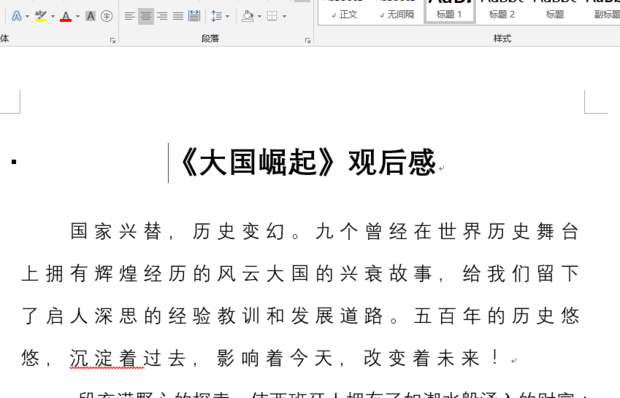Screen dimensions: 620x398
Task: Click the heading marker dot beside the title
Action: click(x=14, y=161)
